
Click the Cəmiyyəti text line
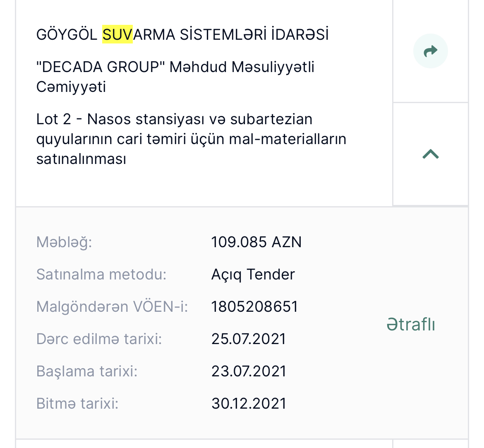point(71,87)
